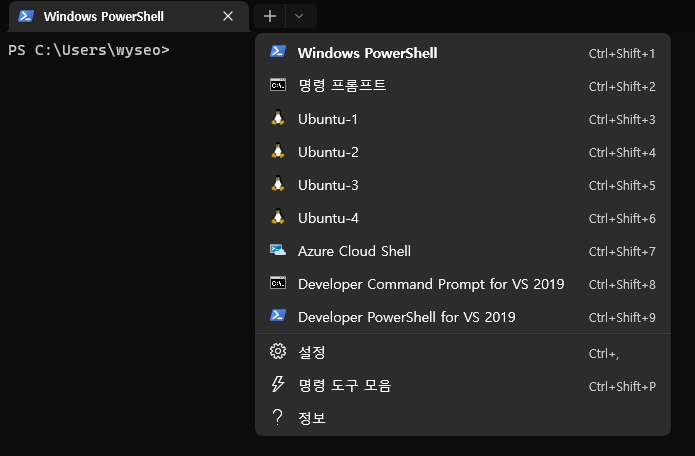The width and height of the screenshot is (695, 456).
Task: Click the PS C:\Users\wyseo> prompt line
Action: click(89, 50)
